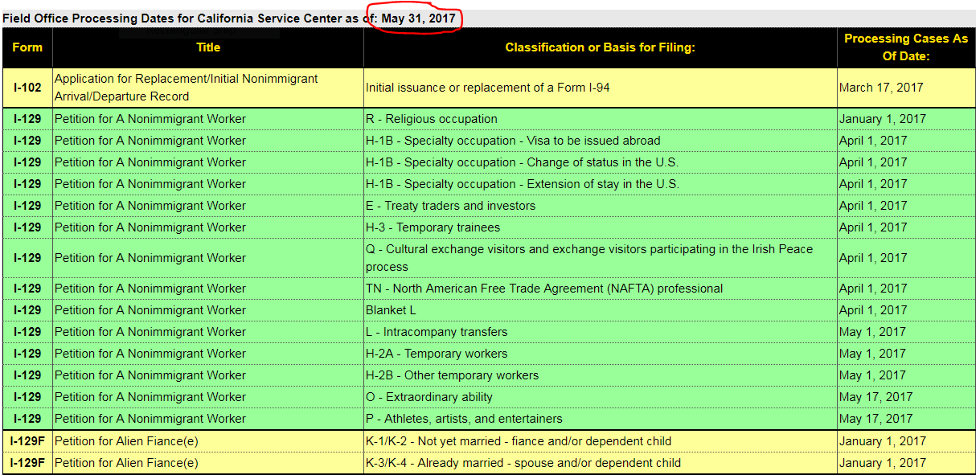Viewport: 980px width, 475px height.
Task: Click K-3/K-4 Already married classification
Action: [523, 463]
